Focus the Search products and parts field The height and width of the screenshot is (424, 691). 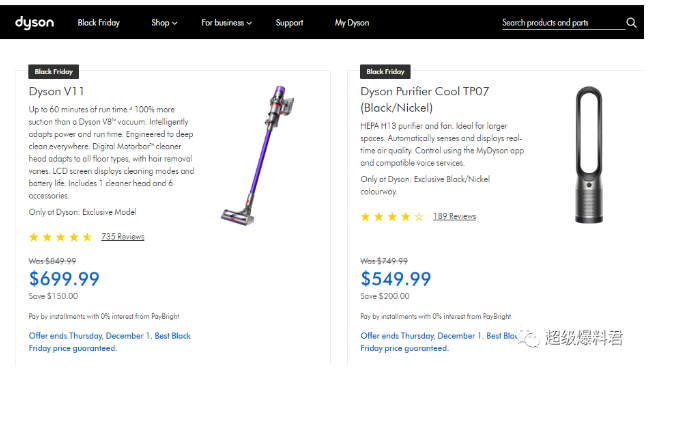coord(560,22)
